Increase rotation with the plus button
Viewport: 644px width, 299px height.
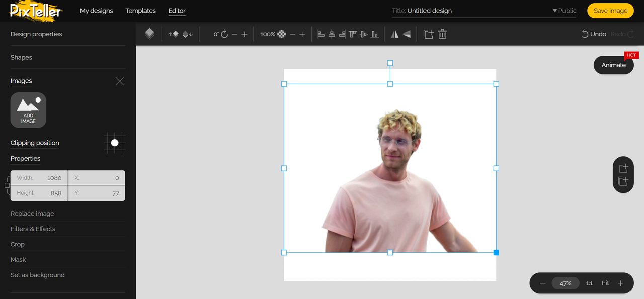245,34
